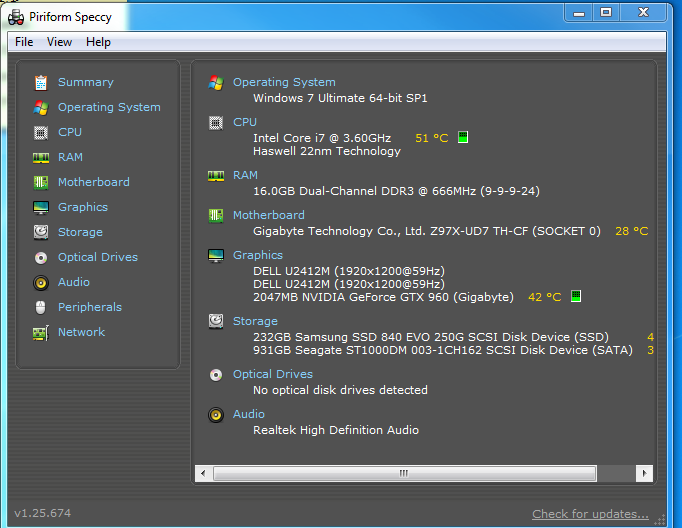Click Realtek High Definition Audio text
Screen dimensions: 682x528
tap(336, 430)
